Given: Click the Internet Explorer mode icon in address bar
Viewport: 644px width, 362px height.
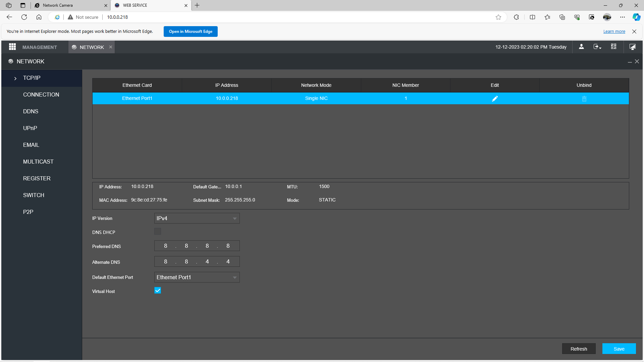Looking at the screenshot, I should click(57, 17).
